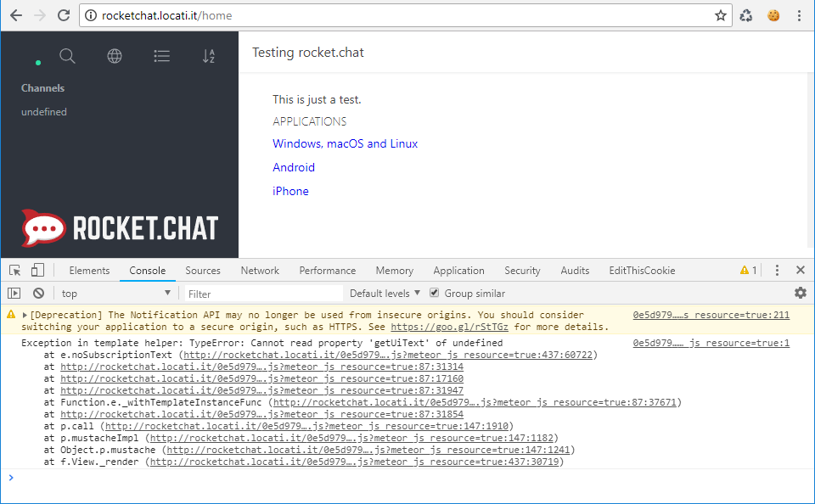
Task: Open console settings gear
Action: tap(801, 293)
